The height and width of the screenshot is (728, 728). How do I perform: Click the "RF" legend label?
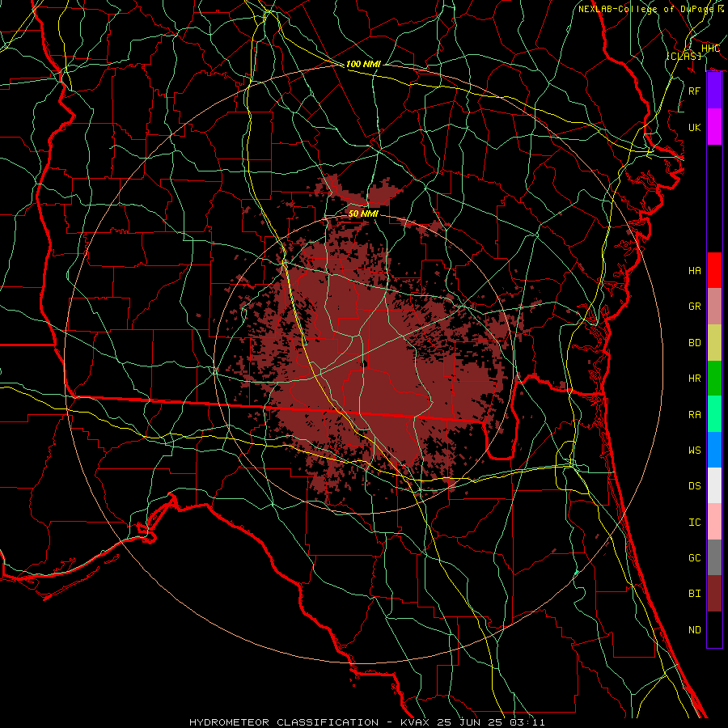click(x=695, y=91)
